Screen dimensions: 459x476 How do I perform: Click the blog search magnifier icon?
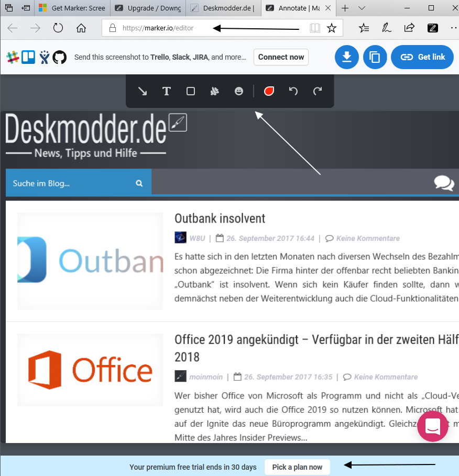(139, 183)
